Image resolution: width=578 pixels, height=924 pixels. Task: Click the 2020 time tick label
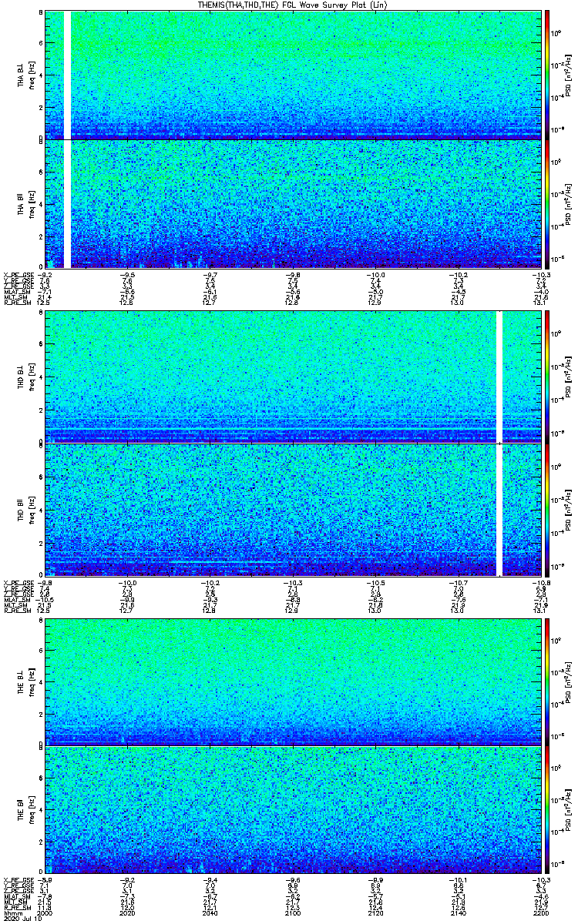point(128,913)
